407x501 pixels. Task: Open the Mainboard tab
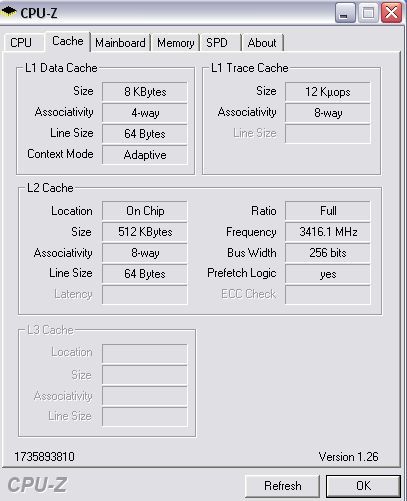pyautogui.click(x=120, y=43)
